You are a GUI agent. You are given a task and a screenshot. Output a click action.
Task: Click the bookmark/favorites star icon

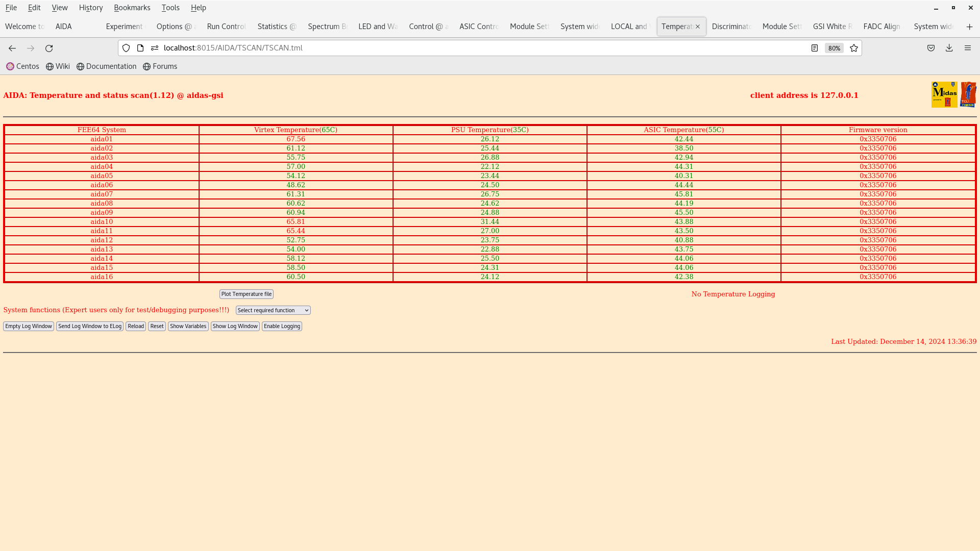point(854,48)
